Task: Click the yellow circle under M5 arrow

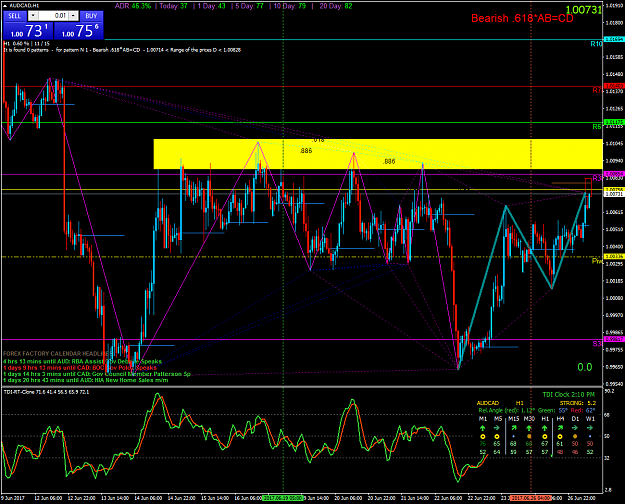Action: tap(497, 437)
